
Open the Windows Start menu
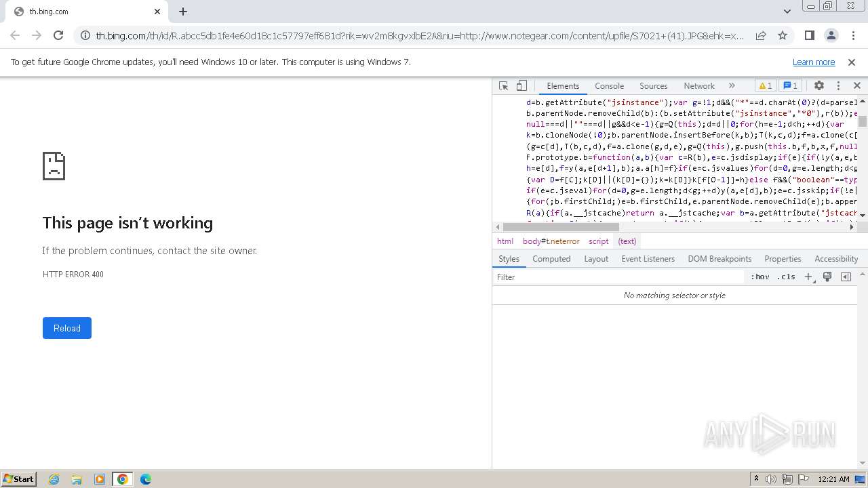click(18, 479)
